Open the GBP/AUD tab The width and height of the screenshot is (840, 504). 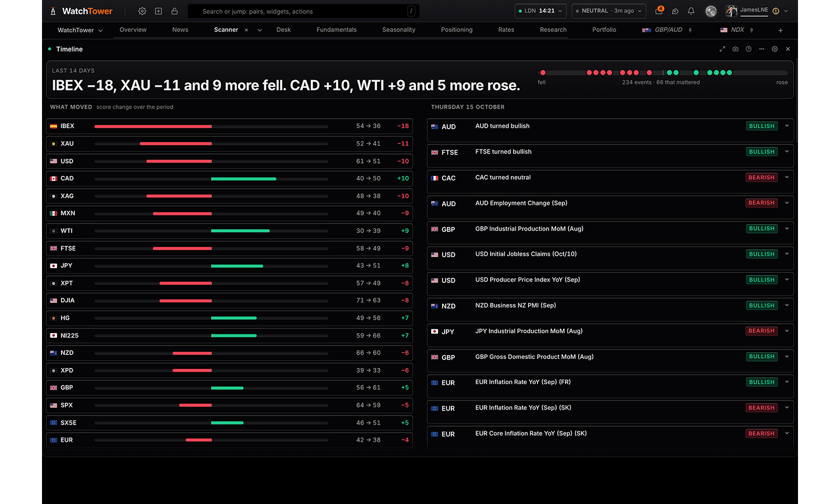(x=662, y=30)
